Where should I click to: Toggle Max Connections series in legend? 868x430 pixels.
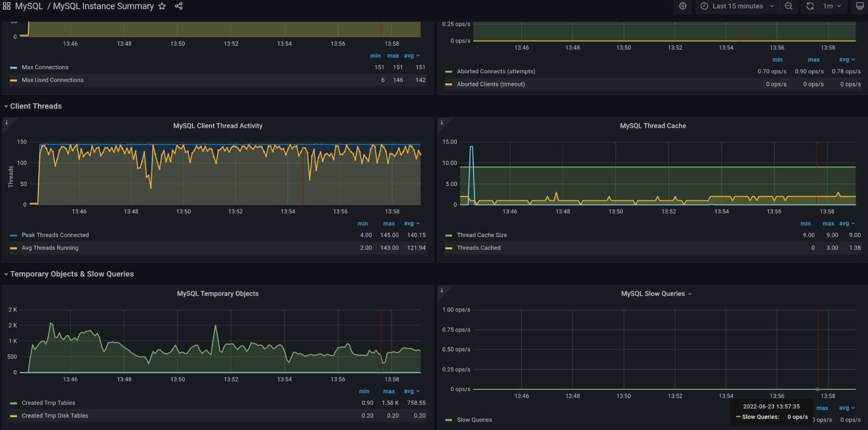(45, 67)
